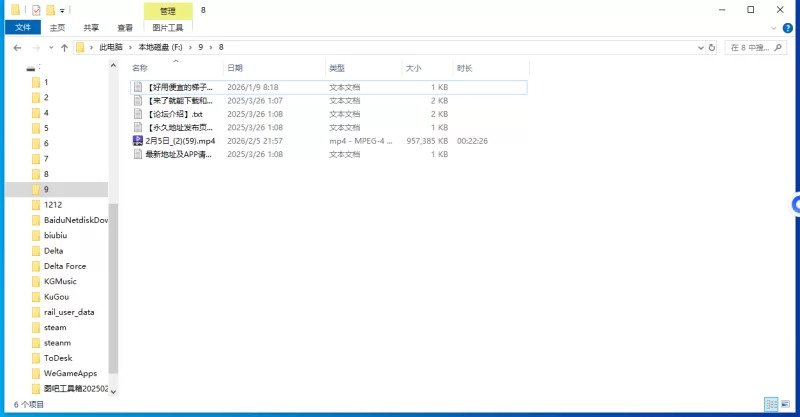
Task: Click the search magnifier icon
Action: pos(778,47)
